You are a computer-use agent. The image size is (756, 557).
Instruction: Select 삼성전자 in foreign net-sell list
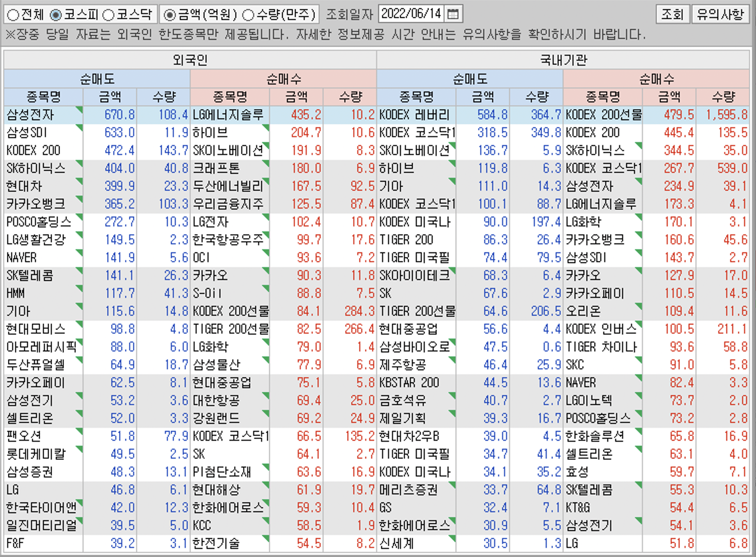[43, 115]
